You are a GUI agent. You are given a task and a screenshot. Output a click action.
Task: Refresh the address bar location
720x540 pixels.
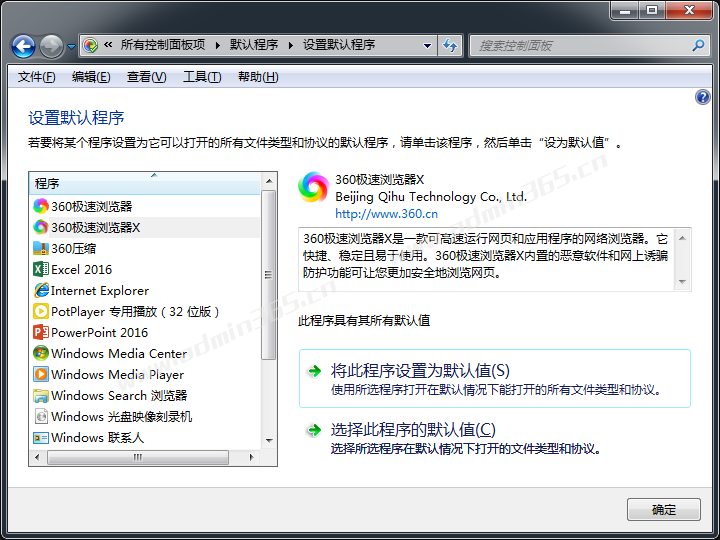click(x=450, y=45)
